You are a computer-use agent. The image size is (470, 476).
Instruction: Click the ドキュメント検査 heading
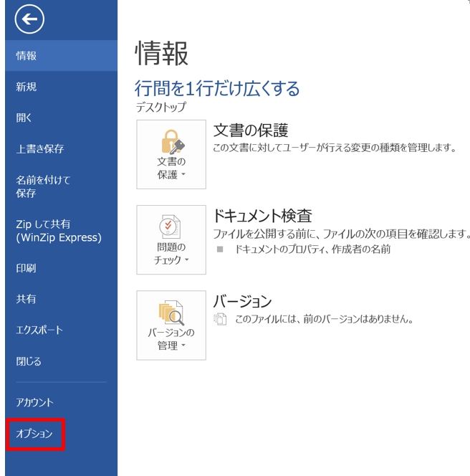(262, 216)
